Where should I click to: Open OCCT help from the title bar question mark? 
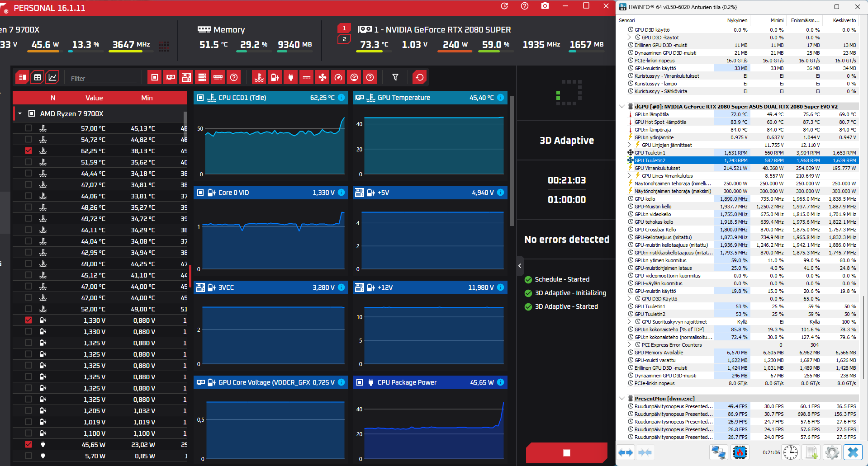pos(525,6)
